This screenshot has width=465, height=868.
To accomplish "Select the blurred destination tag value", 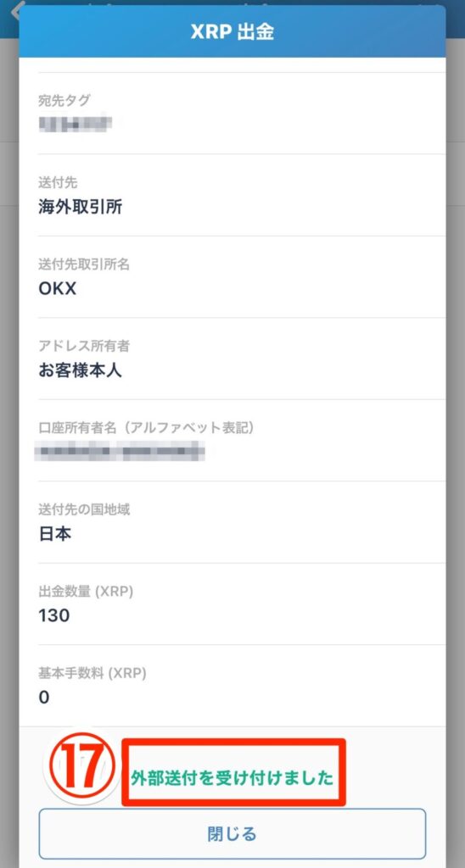I will [76, 123].
